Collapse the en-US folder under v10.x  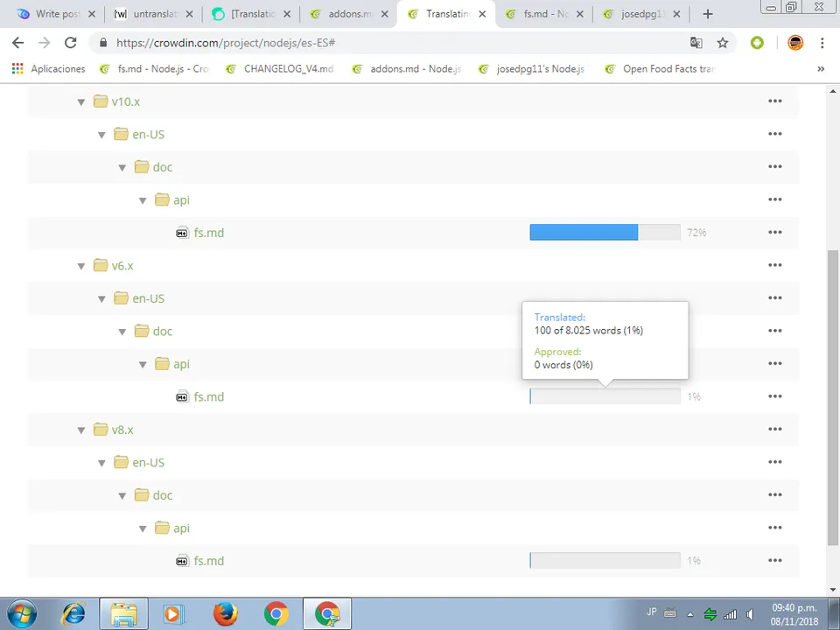pos(101,135)
